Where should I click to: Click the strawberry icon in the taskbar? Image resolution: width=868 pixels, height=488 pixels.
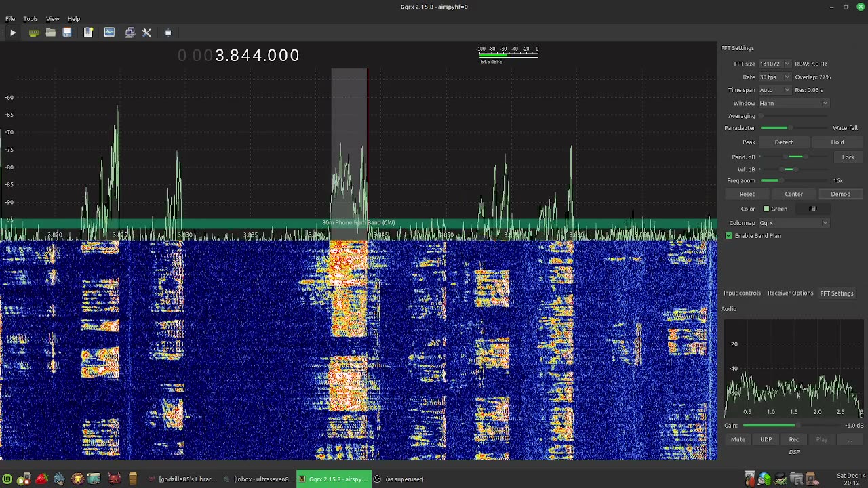point(41,479)
